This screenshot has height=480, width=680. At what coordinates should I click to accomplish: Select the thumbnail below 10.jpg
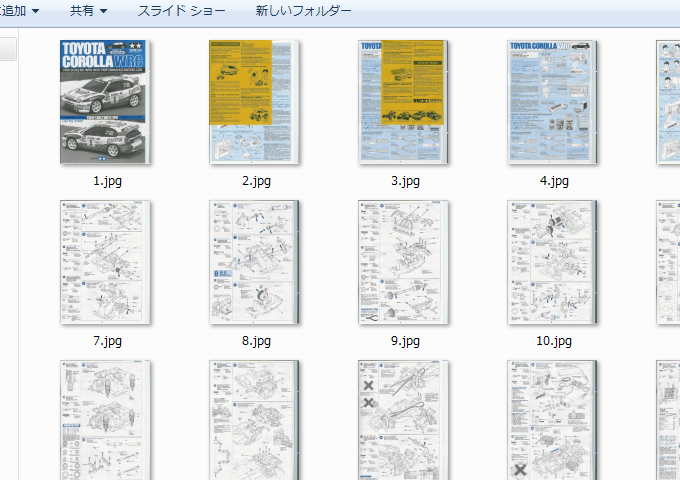[x=552, y=420]
